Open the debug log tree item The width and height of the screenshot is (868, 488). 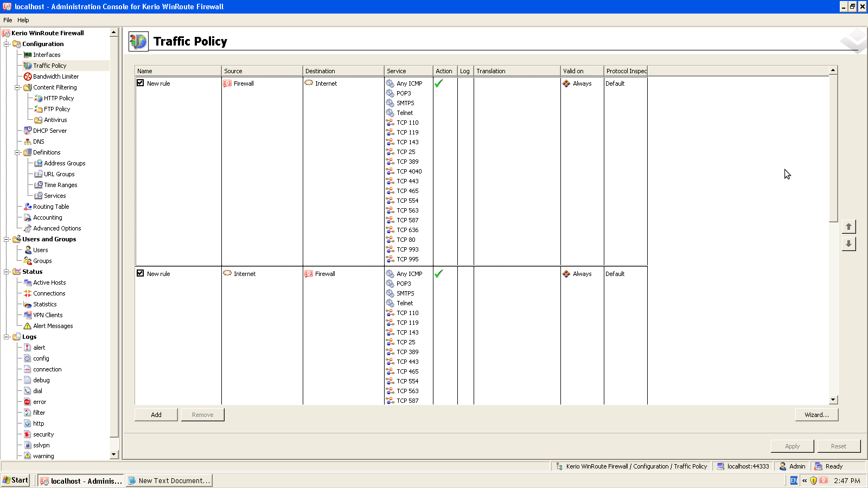41,380
